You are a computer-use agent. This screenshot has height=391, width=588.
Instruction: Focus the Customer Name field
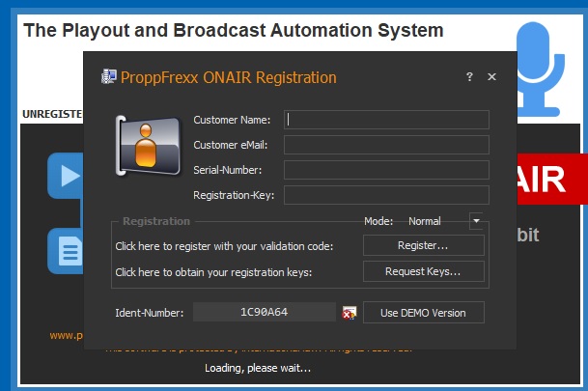(386, 120)
